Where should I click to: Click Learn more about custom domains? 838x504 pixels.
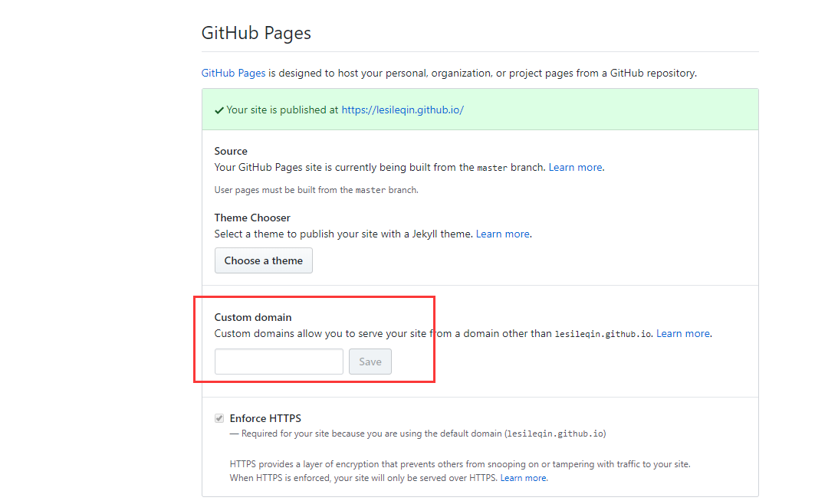point(682,333)
